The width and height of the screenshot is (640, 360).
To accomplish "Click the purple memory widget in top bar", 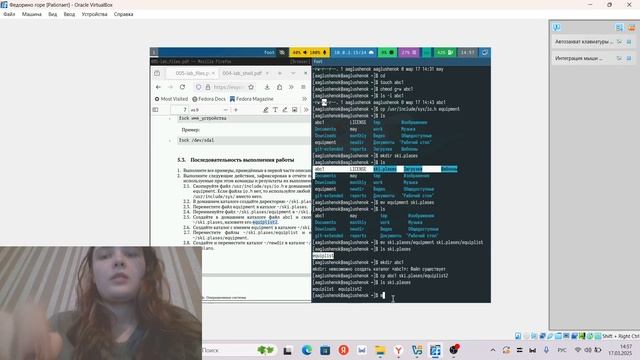I will (409, 52).
